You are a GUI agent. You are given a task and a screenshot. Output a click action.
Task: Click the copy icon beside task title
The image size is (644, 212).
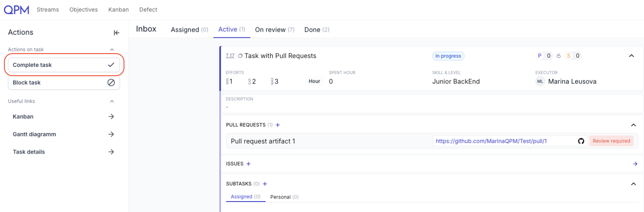pyautogui.click(x=240, y=56)
